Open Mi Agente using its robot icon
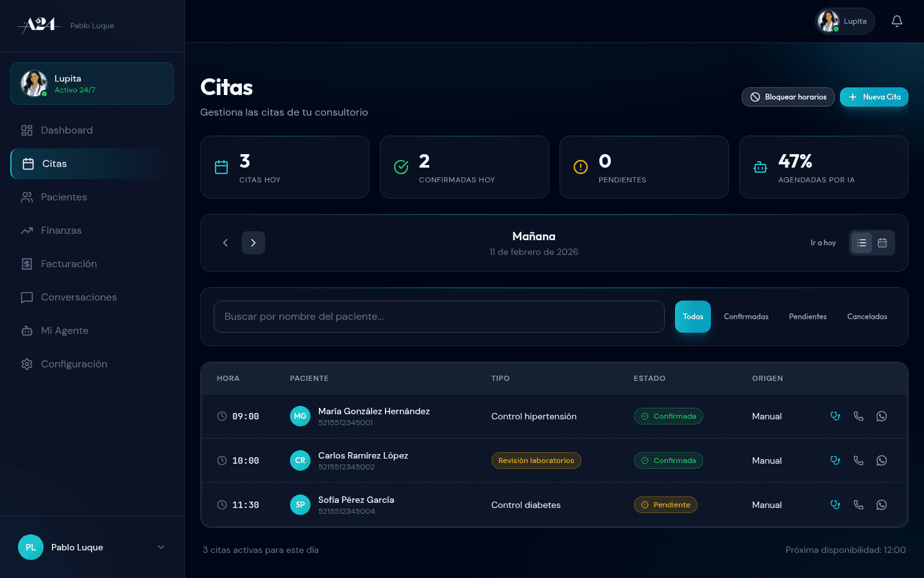 coord(26,330)
